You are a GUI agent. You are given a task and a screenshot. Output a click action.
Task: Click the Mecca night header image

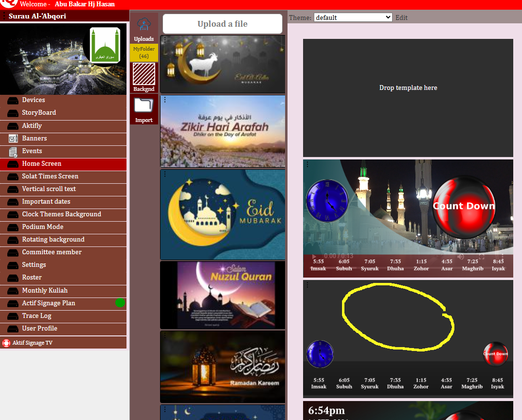63,59
